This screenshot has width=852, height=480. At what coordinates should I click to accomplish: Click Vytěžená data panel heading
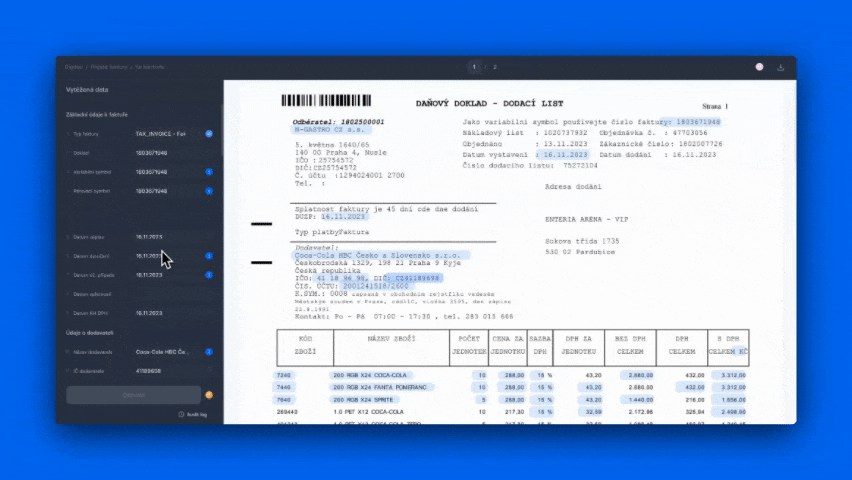click(87, 90)
